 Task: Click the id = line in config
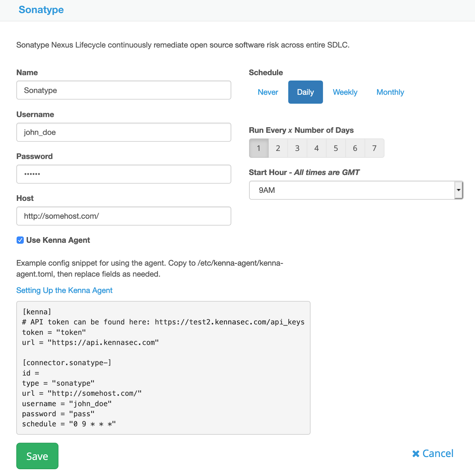click(31, 373)
